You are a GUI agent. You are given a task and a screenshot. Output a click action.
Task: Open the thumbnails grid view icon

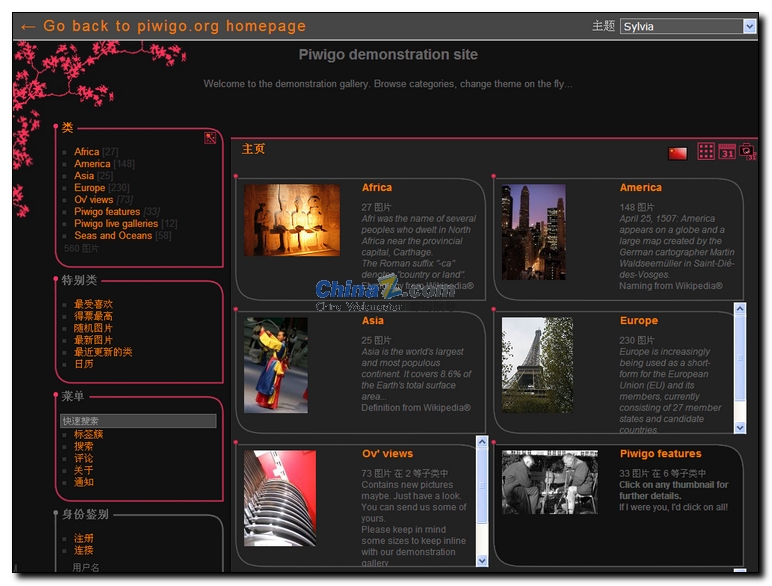(706, 151)
